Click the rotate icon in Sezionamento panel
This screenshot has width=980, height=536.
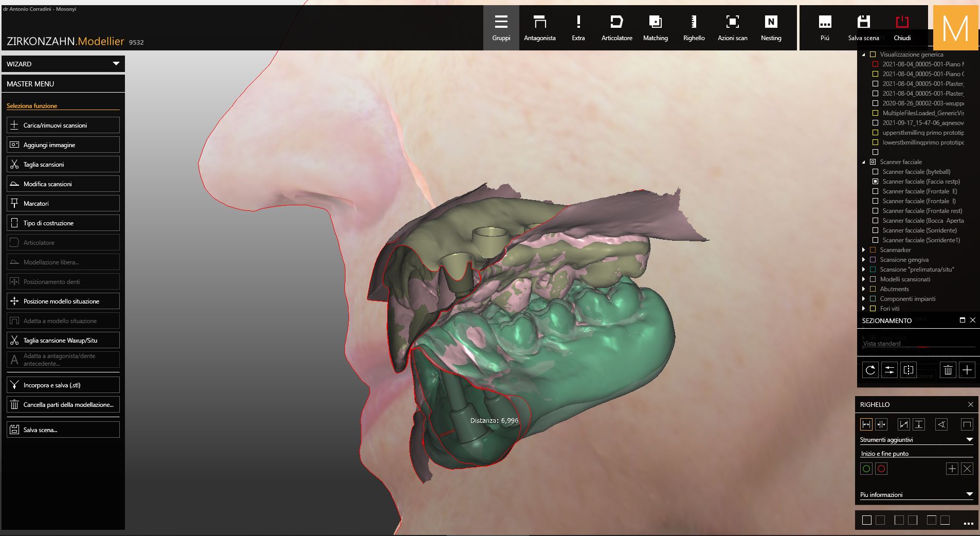click(x=870, y=370)
